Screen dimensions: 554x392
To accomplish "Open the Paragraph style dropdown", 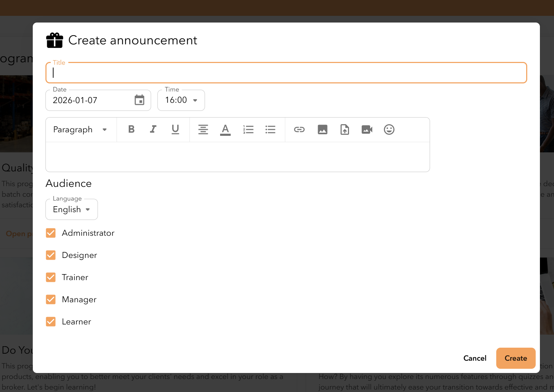I will click(80, 129).
